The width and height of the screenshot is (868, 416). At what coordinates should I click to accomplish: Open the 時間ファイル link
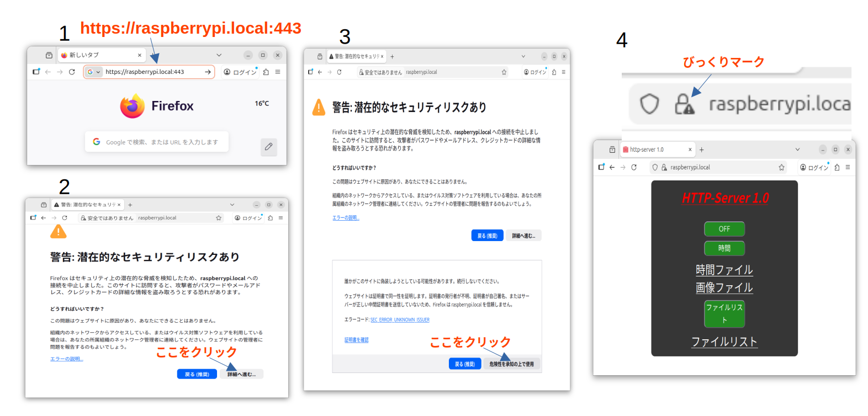coord(724,270)
